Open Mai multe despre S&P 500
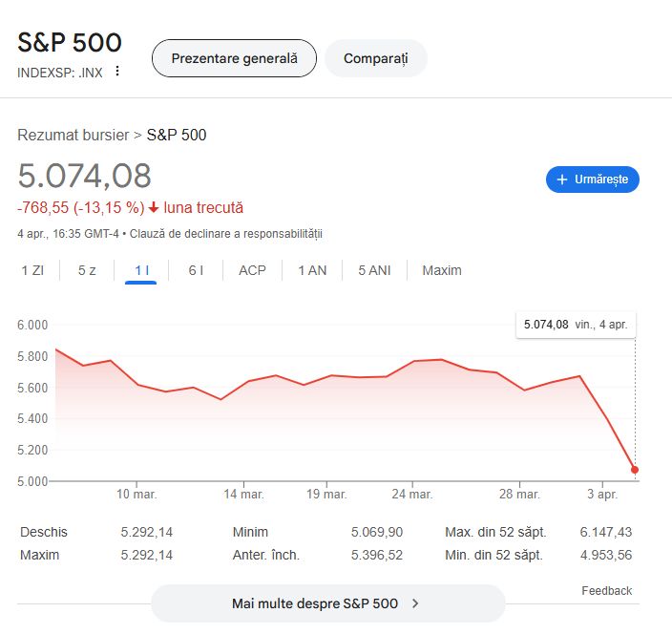The height and width of the screenshot is (634, 672). click(x=328, y=603)
